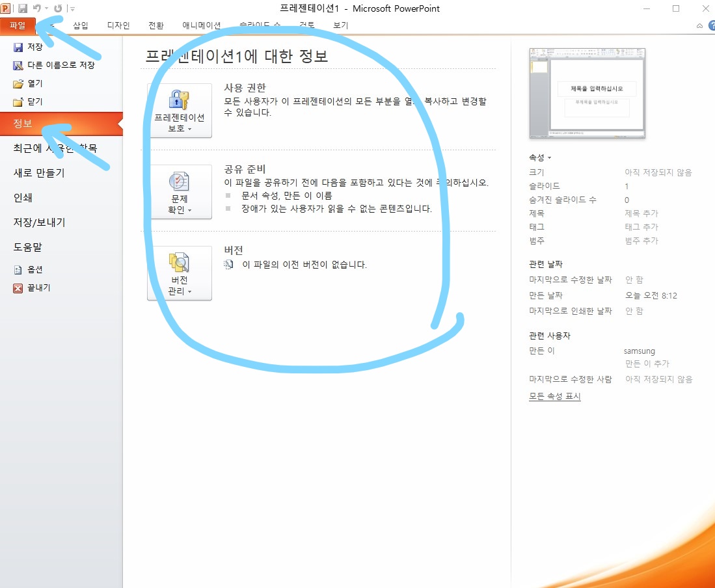Open the 모든 속성 표시 link

pos(555,397)
